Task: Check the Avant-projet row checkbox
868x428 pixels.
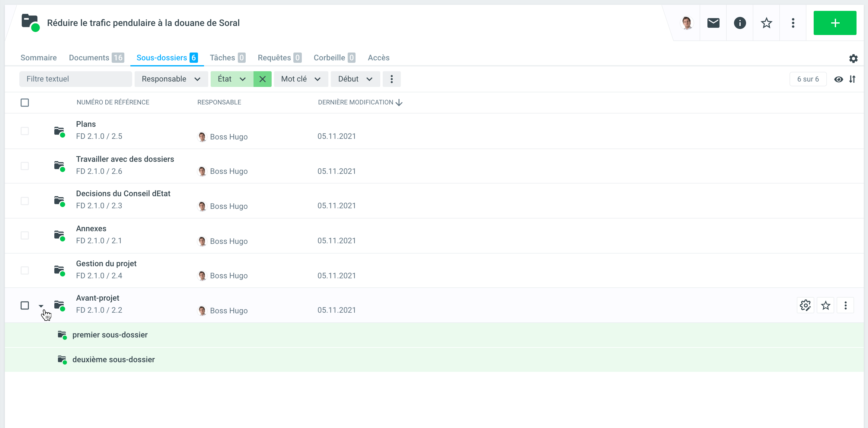Action: (x=25, y=305)
